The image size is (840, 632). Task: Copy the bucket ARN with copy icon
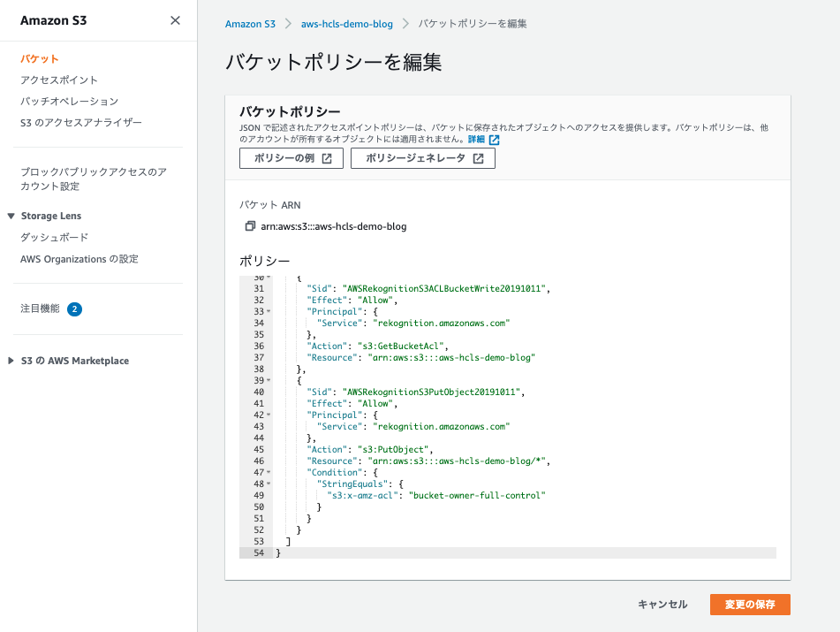[250, 226]
